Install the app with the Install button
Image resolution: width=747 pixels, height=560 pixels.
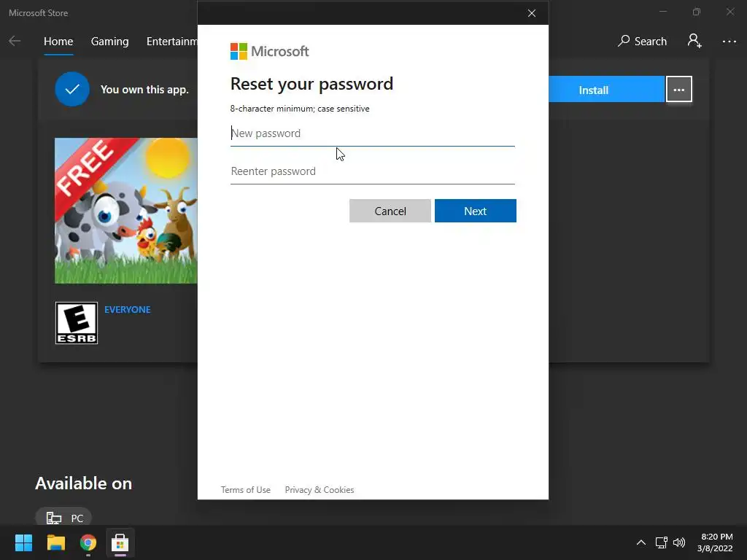[606, 90]
